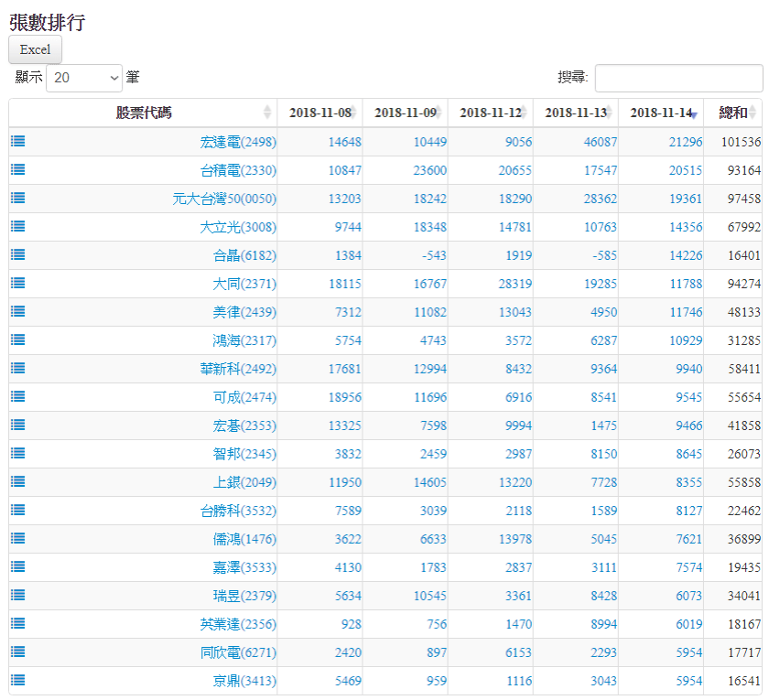
Task: Sort by 2018-11-12 column header
Action: tap(490, 113)
